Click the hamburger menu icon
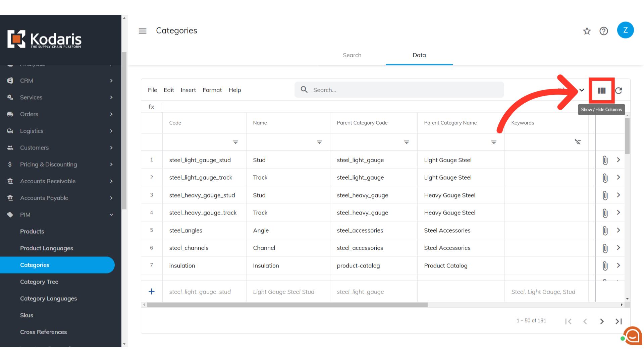 (143, 31)
